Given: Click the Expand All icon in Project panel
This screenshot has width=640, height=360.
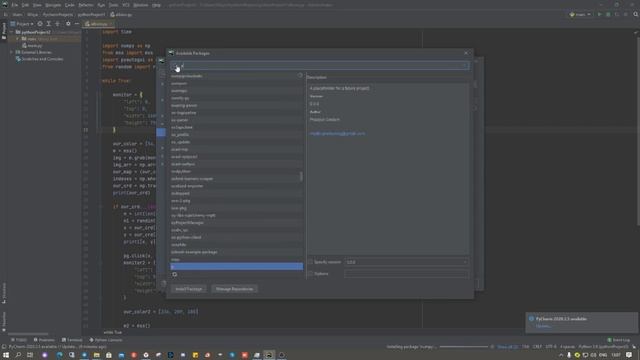Looking at the screenshot, I should click(49, 24).
